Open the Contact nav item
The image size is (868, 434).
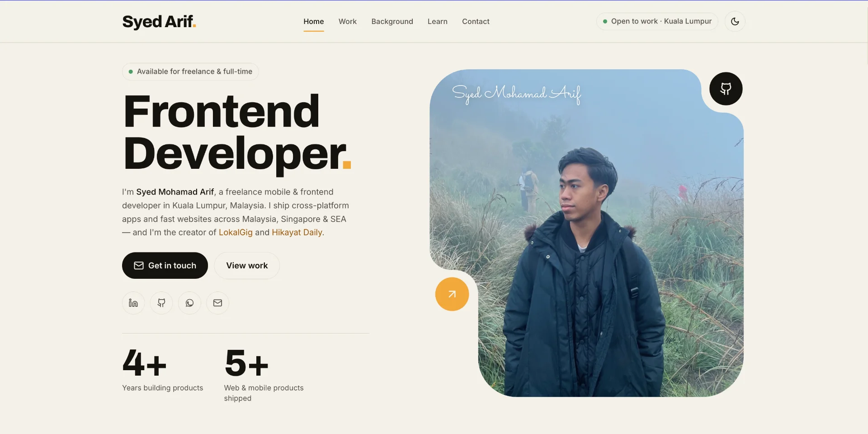[476, 21]
